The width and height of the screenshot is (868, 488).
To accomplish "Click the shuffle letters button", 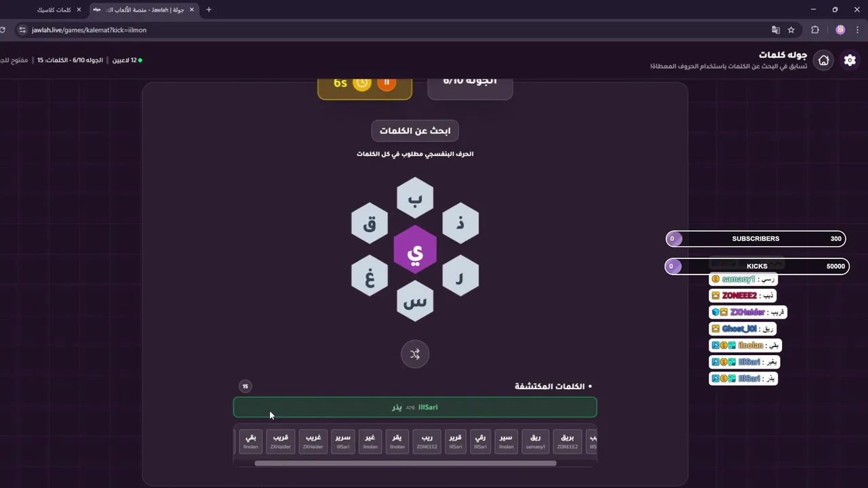I will [415, 354].
